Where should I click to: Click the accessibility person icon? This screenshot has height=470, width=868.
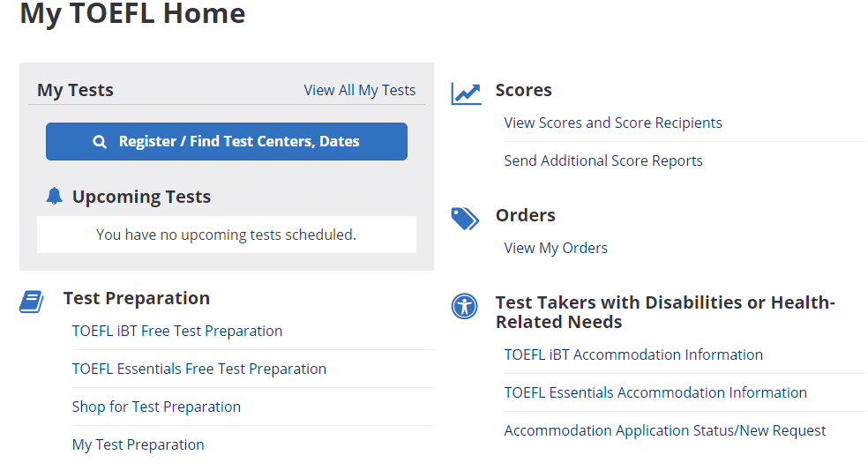pyautogui.click(x=465, y=306)
